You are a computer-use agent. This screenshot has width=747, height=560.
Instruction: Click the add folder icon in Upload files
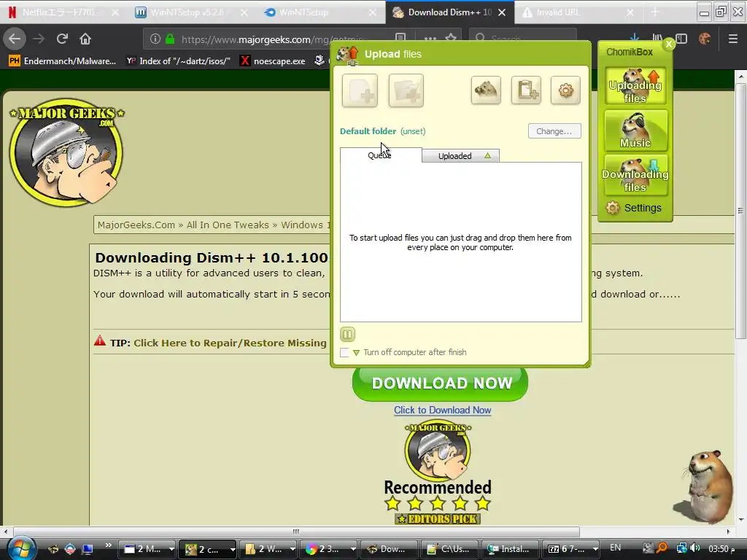click(x=406, y=90)
